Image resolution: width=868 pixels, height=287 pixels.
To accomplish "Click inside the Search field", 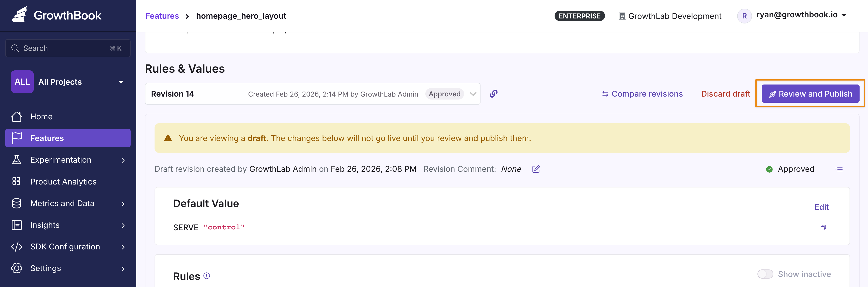I will [61, 48].
